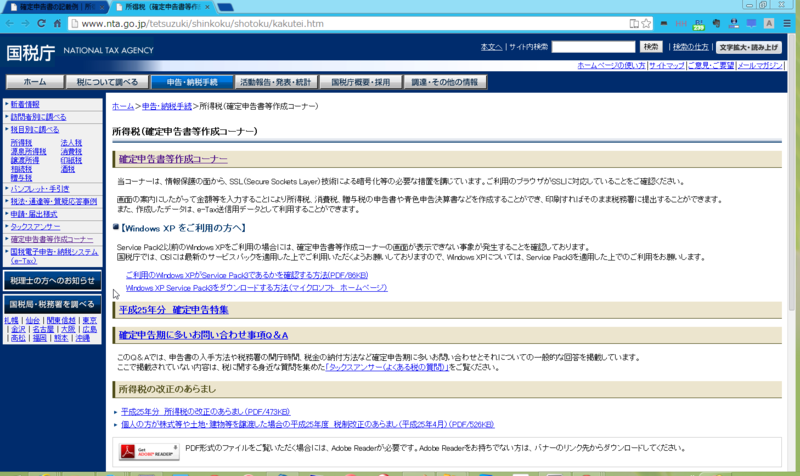Image resolution: width=800 pixels, height=476 pixels.
Task: Expand 税法・通達等・質疑応答事例 sidebar item
Action: pos(54,202)
